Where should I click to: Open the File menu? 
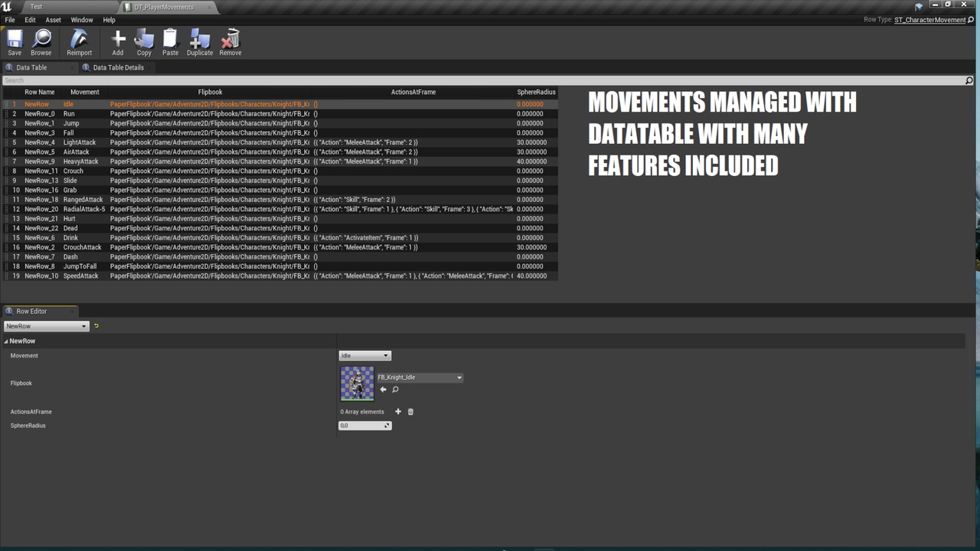10,20
